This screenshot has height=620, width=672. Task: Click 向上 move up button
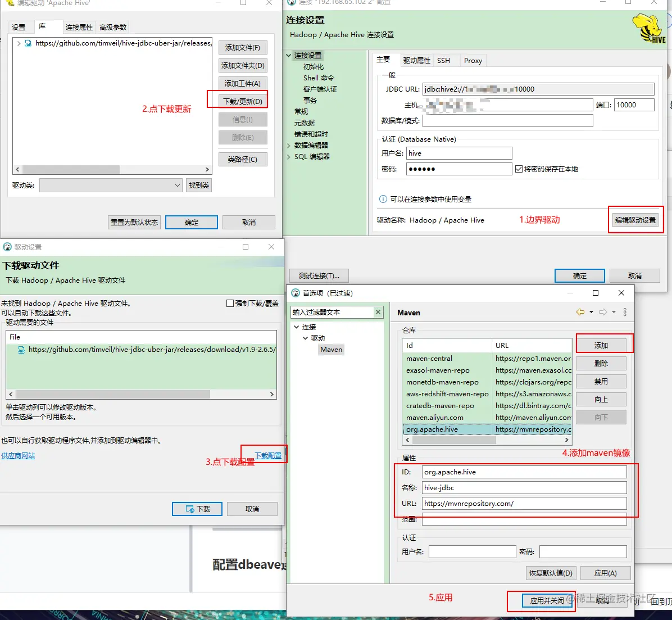point(601,399)
